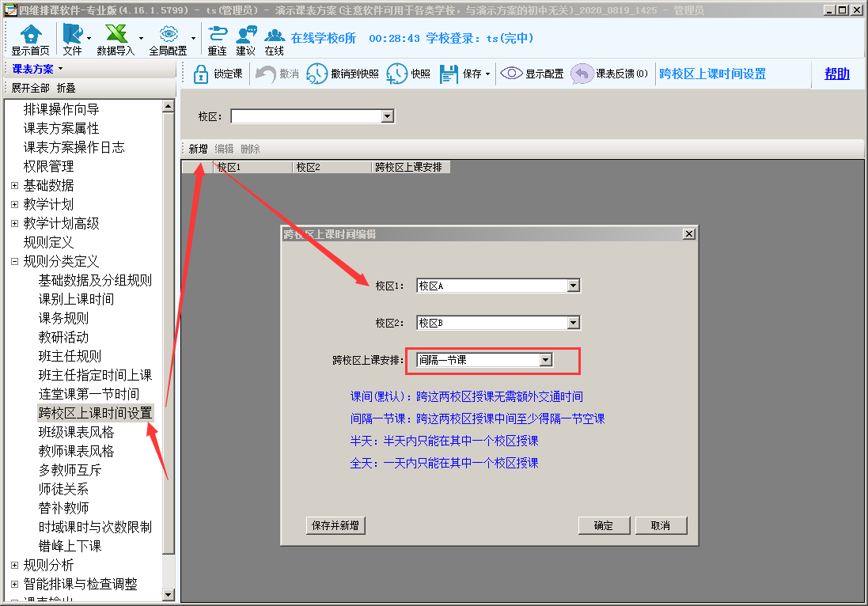The height and width of the screenshot is (606, 868).
Task: Click the 重连 reconnect icon
Action: click(217, 35)
